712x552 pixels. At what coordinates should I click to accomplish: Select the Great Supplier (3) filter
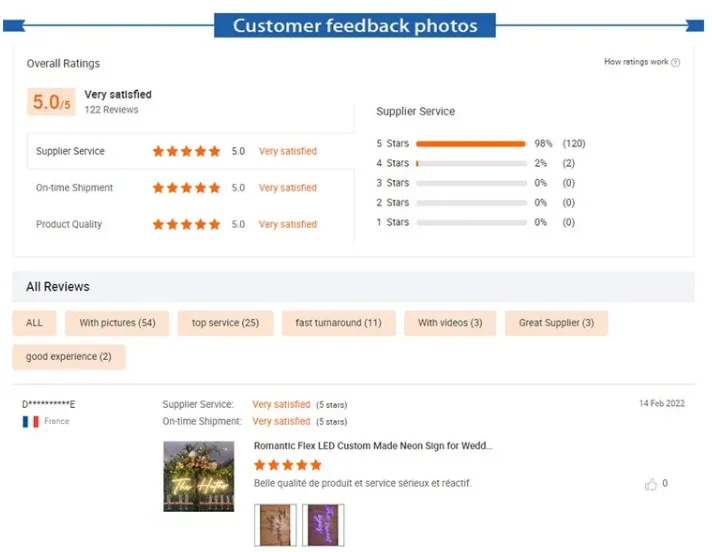(x=556, y=323)
